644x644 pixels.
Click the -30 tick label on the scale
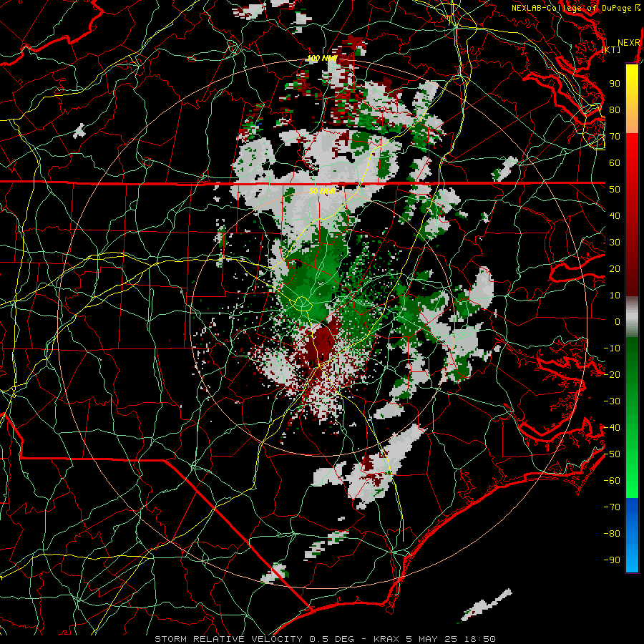click(612, 401)
